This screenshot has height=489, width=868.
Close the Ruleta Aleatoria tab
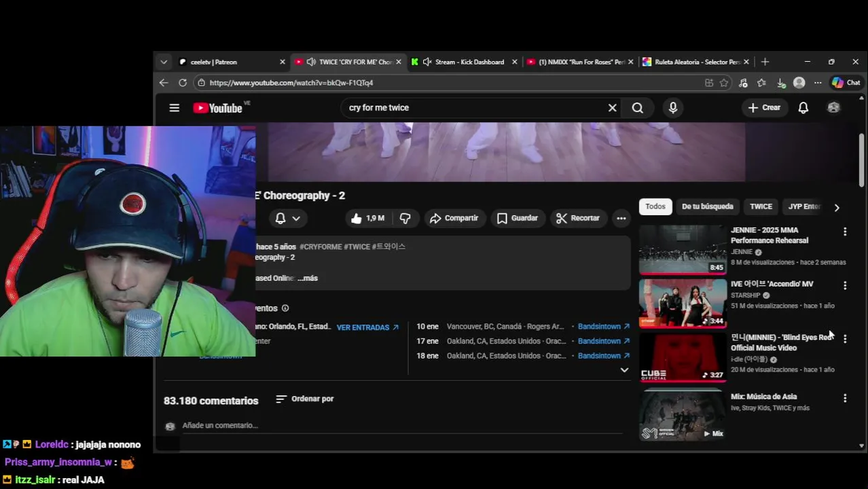746,62
